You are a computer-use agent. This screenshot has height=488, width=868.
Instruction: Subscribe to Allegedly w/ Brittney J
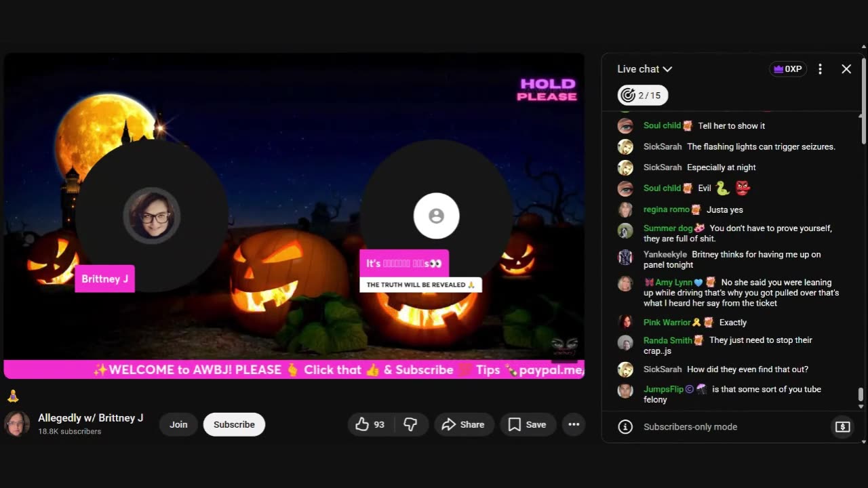tap(234, 424)
